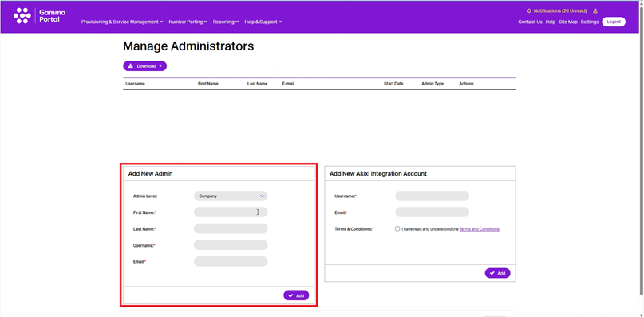The height and width of the screenshot is (317, 644).
Task: Focus the First Name field
Action: (231, 212)
